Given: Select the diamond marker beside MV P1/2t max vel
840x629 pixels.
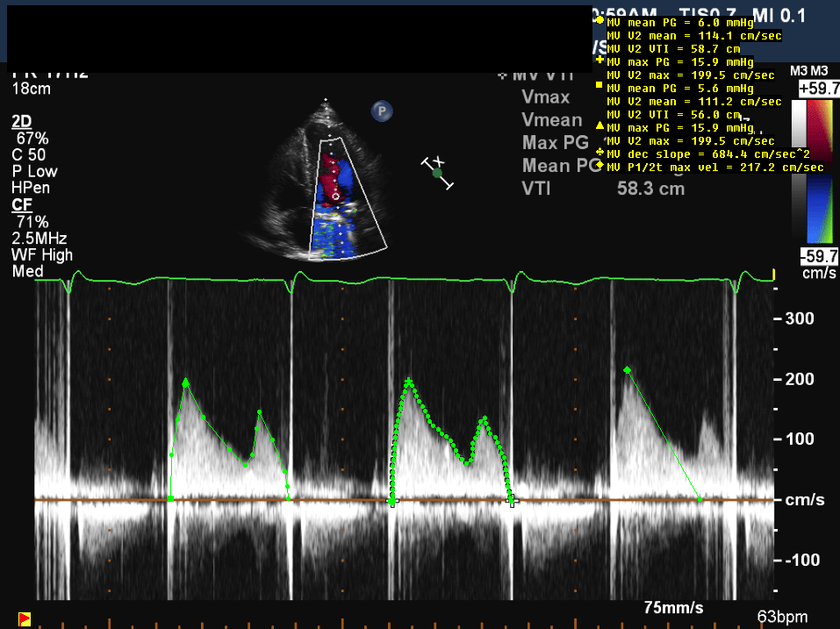Looking at the screenshot, I should point(599,167).
